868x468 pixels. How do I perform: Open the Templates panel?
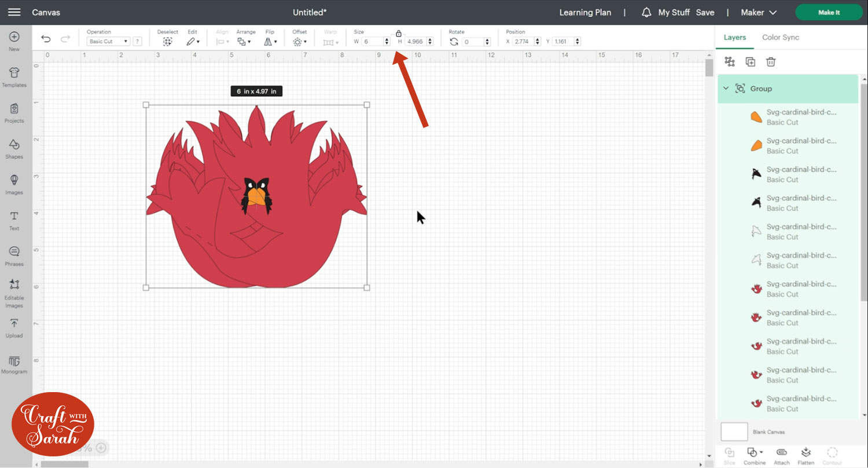coord(14,76)
